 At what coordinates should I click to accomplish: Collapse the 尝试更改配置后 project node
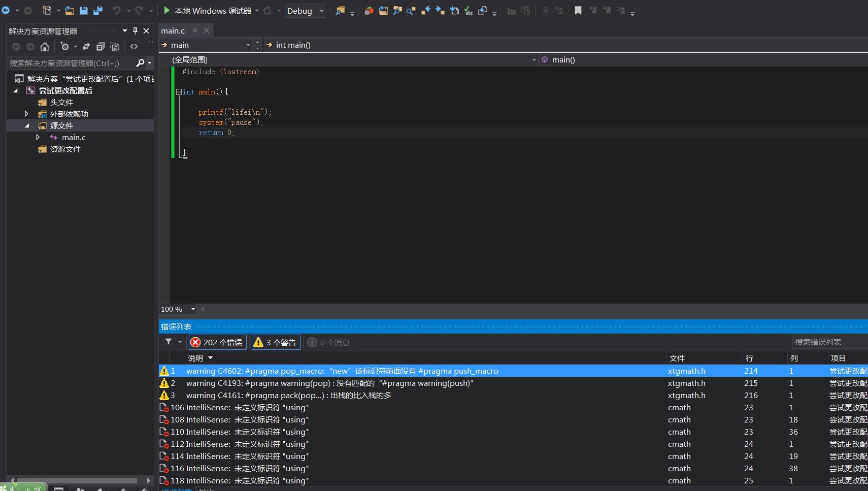[16, 91]
